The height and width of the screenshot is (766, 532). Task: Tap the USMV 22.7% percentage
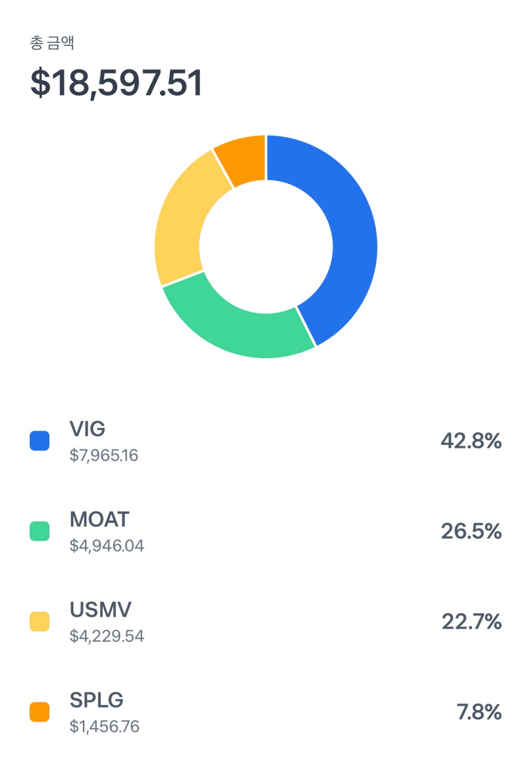click(x=472, y=622)
